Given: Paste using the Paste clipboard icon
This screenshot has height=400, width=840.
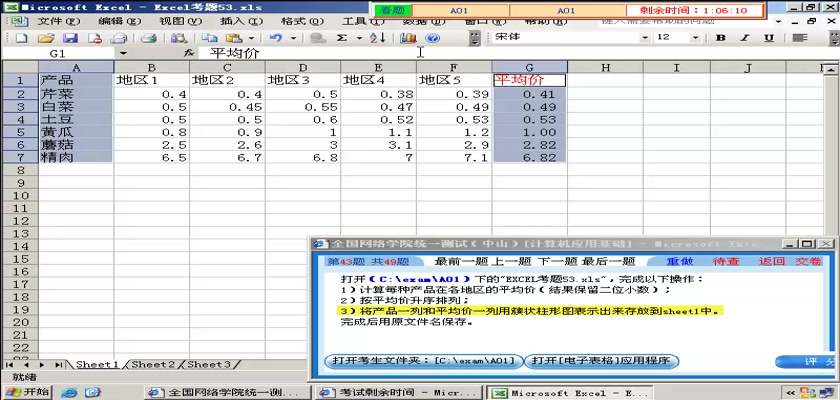Looking at the screenshot, I should pyautogui.click(x=234, y=38).
